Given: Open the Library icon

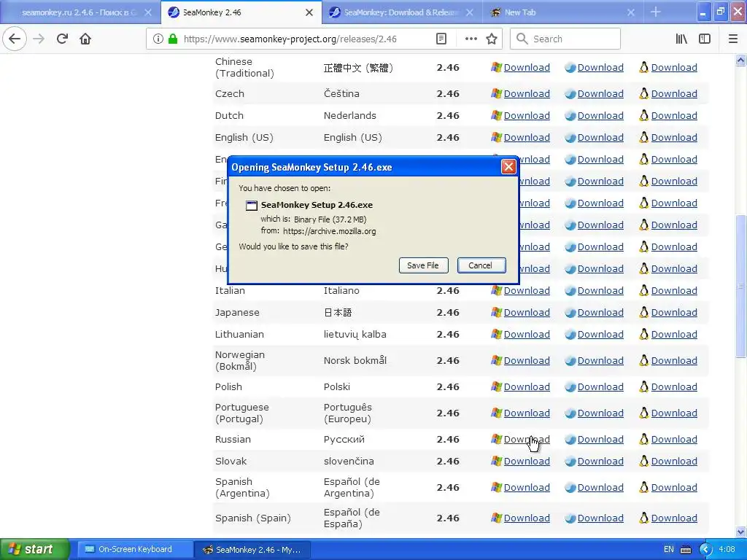Looking at the screenshot, I should tap(681, 39).
